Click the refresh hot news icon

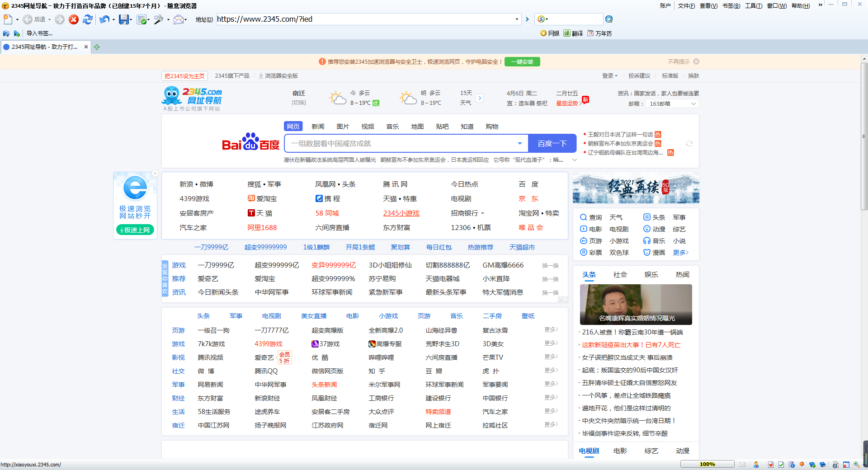689,144
